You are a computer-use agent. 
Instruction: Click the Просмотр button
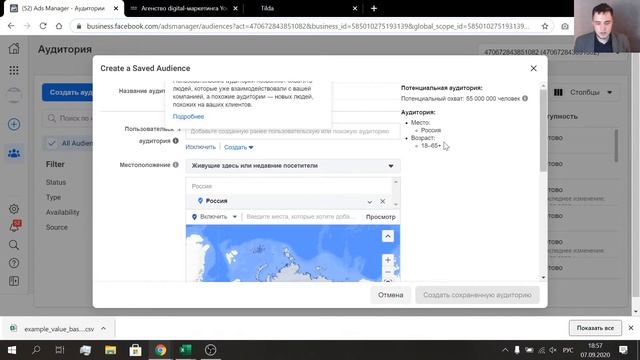380,217
